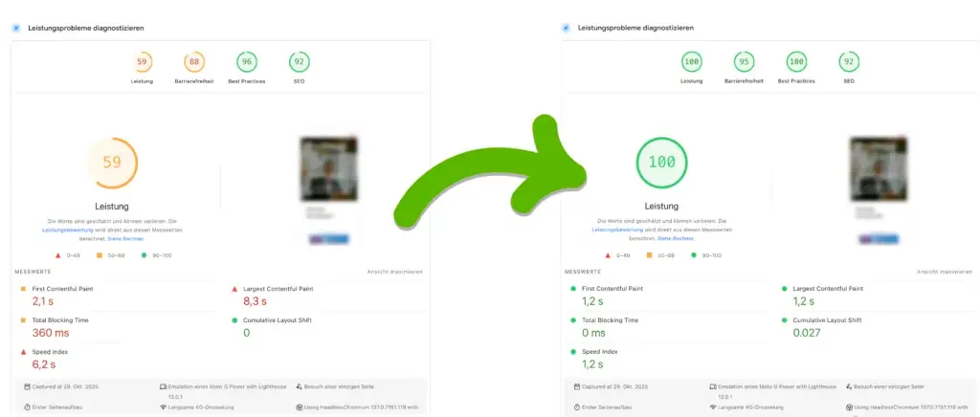Click Langsame 4G-Drosselung text in the 59 report

pos(201,407)
